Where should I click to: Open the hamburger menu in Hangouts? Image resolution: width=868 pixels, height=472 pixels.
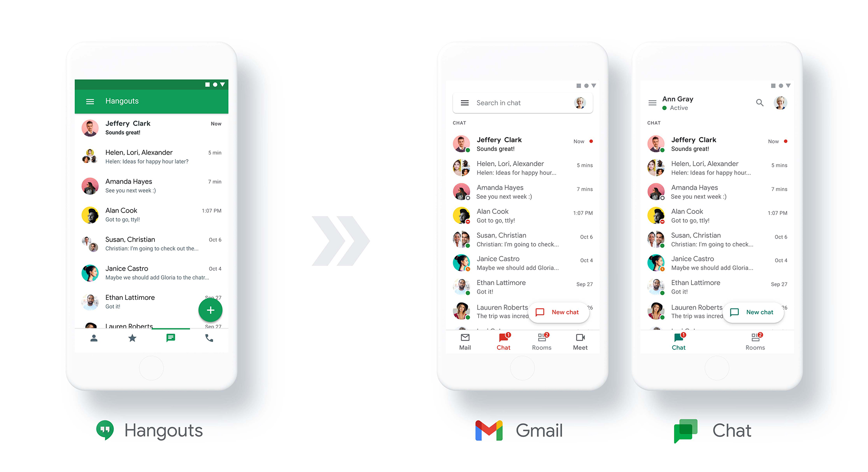coord(90,101)
